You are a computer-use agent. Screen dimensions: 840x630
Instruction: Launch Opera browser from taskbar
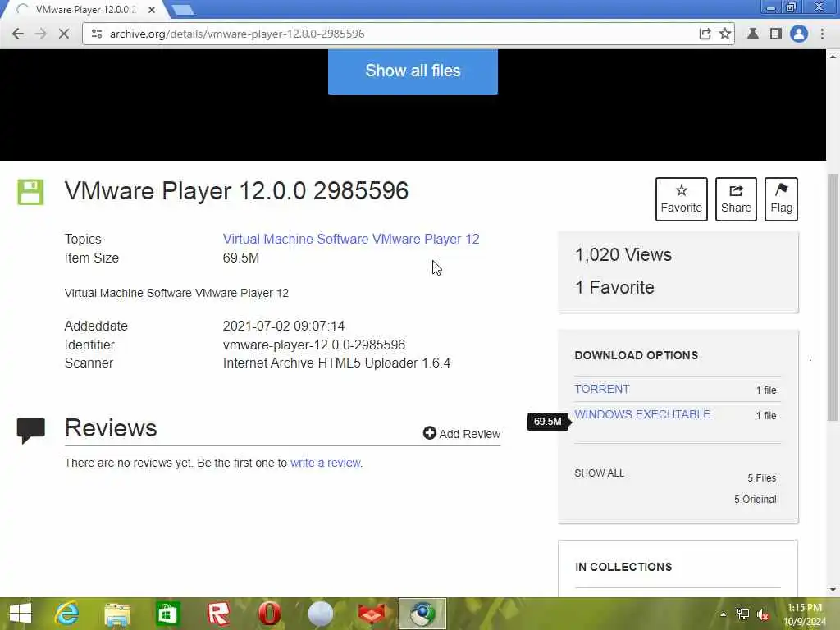tap(269, 614)
